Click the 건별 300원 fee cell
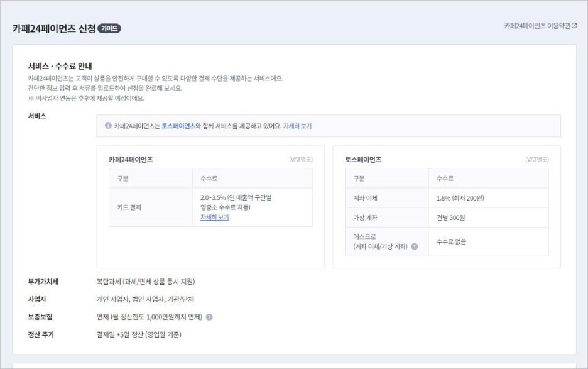The height and width of the screenshot is (369, 588). (488, 218)
